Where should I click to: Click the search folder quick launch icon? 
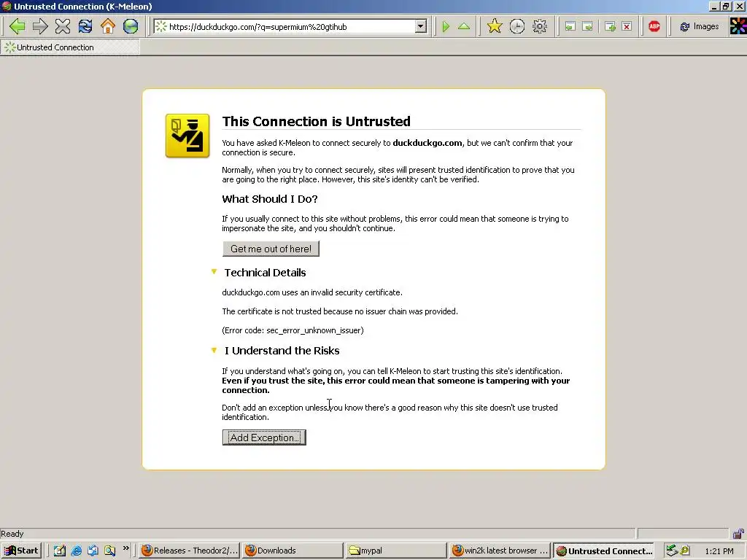(109, 551)
